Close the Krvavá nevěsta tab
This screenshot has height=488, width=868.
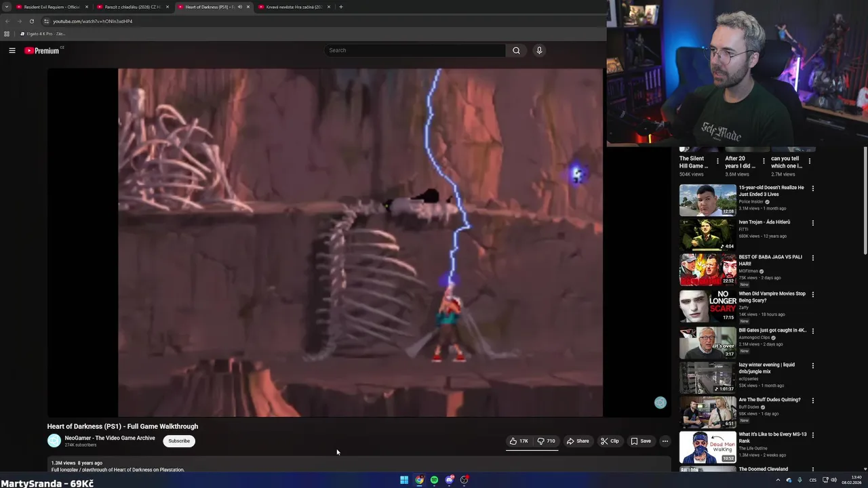pos(329,7)
